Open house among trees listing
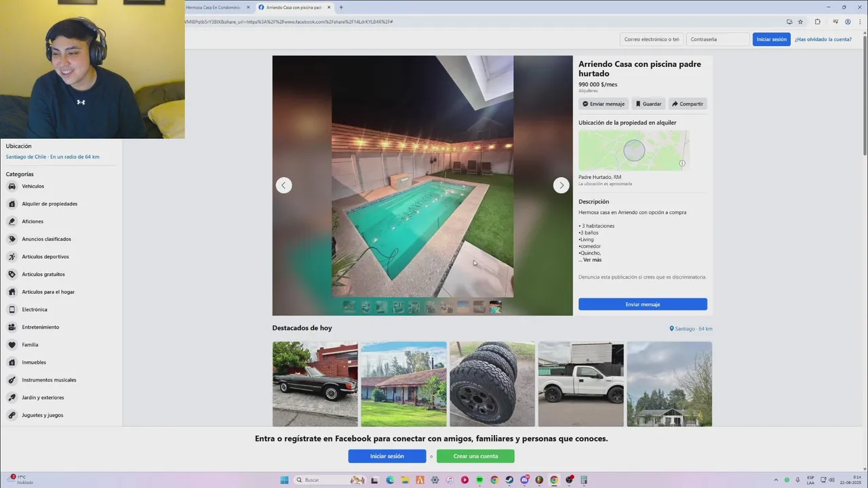868x488 pixels. [x=669, y=384]
